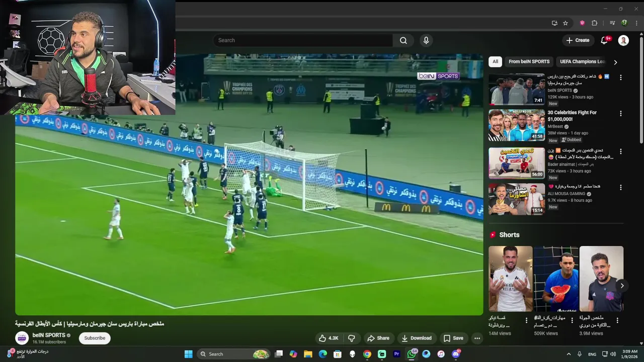Image resolution: width=644 pixels, height=362 pixels.
Task: Open ENG language switcher in tray
Action: coord(592,354)
